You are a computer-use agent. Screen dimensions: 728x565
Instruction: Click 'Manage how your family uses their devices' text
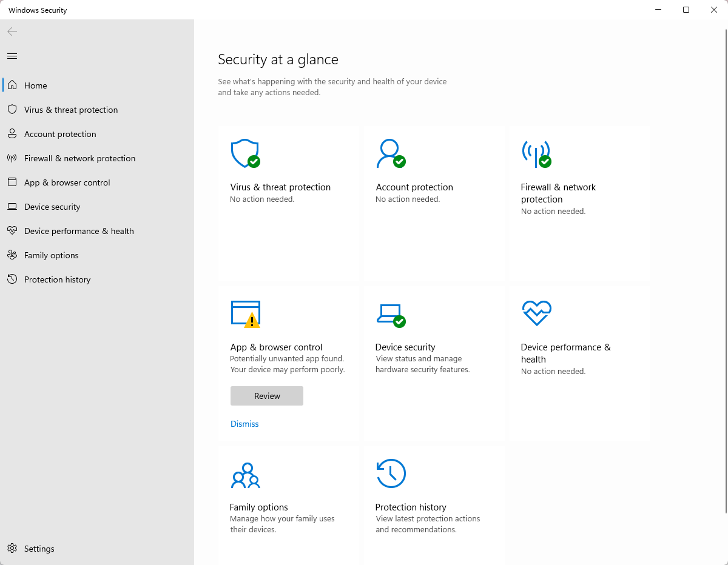(282, 524)
